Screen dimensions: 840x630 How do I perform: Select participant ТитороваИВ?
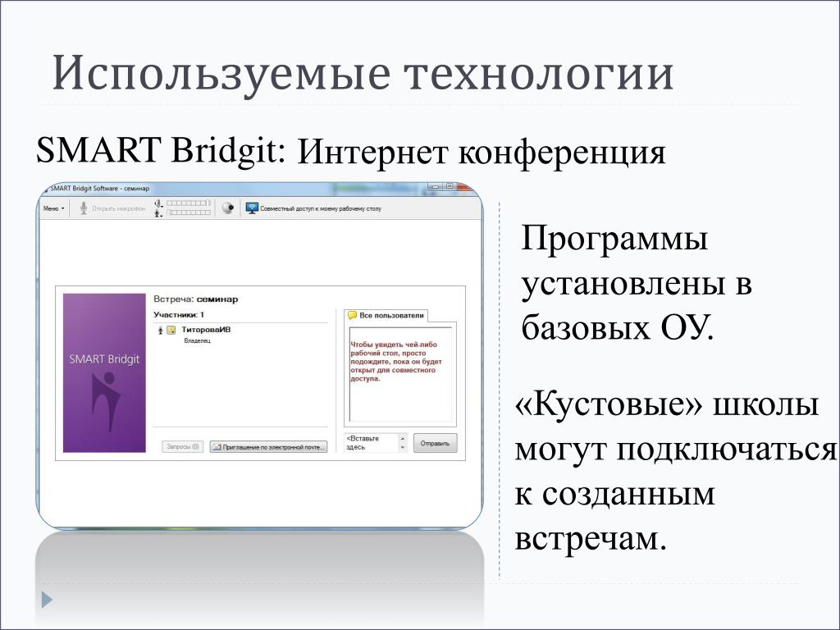pyautogui.click(x=206, y=330)
